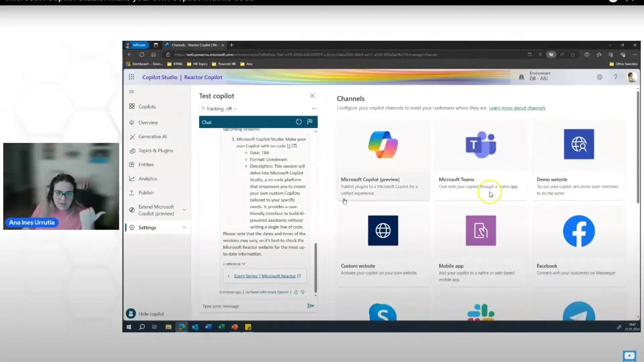Scroll down the chat conversation panel
Viewport: 644px width, 362px height.
[x=317, y=295]
